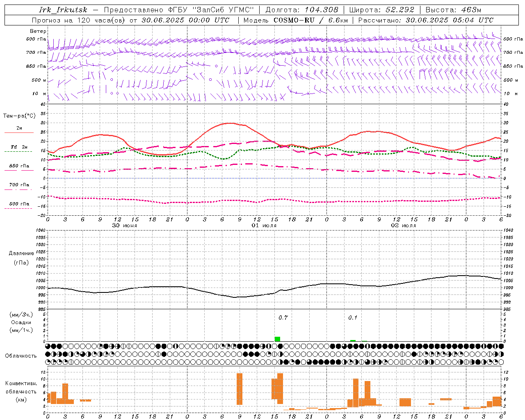The height and width of the screenshot is (420, 525).
Task: Click the Td 2м dew point legend entry
Action: click(x=19, y=147)
